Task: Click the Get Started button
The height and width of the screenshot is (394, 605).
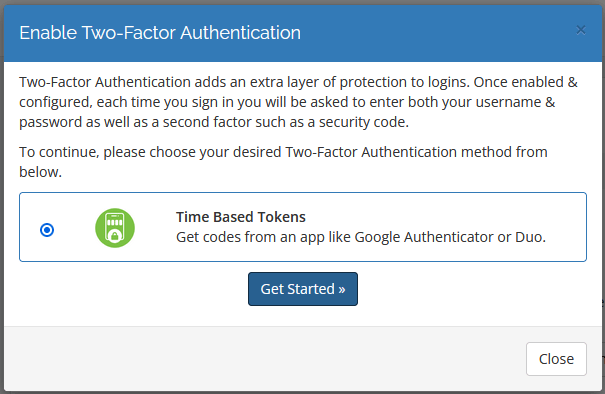Action: tap(303, 289)
